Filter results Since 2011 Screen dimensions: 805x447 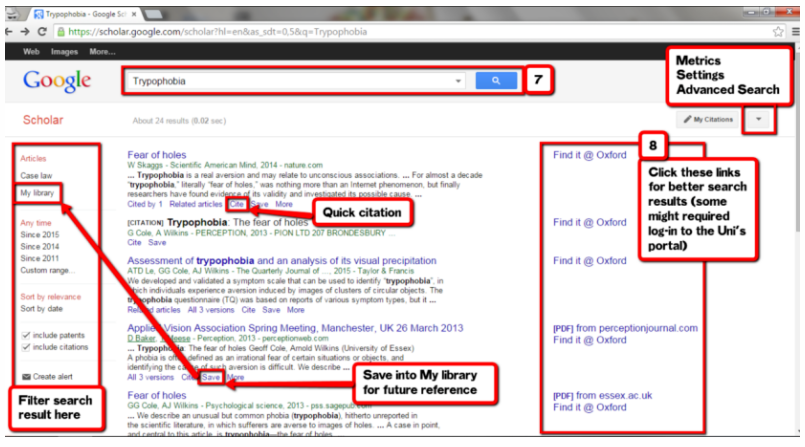click(x=40, y=258)
